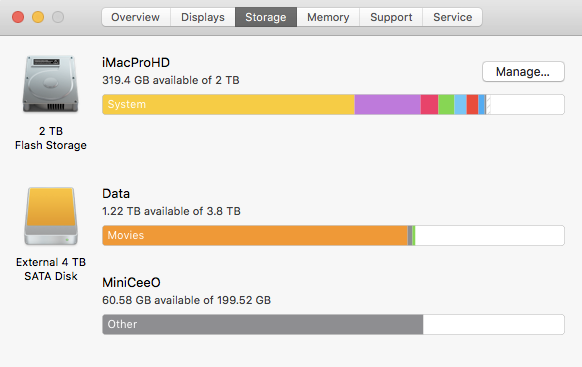582x367 pixels.
Task: Click the green segment in iMacProHD bar
Action: click(x=446, y=105)
